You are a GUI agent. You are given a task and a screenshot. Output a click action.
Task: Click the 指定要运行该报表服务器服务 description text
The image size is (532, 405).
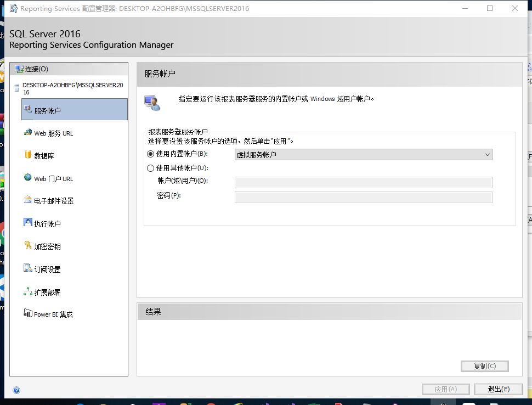(x=276, y=99)
